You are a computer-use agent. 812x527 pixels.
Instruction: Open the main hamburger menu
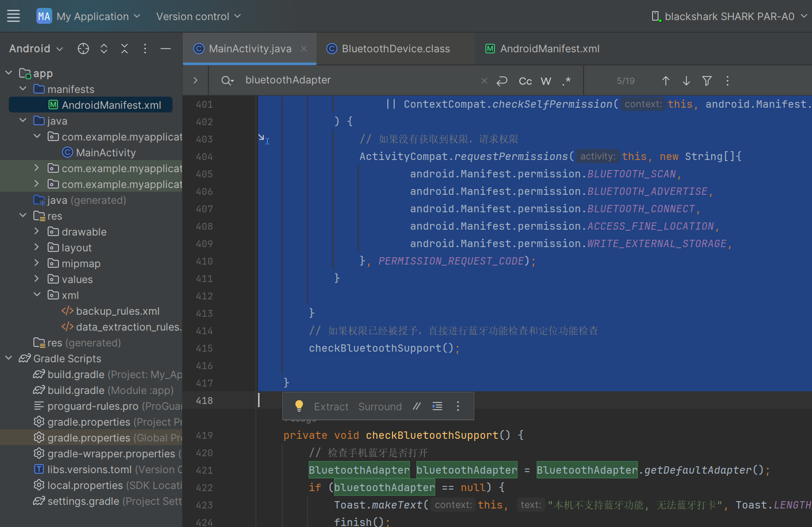pyautogui.click(x=14, y=16)
